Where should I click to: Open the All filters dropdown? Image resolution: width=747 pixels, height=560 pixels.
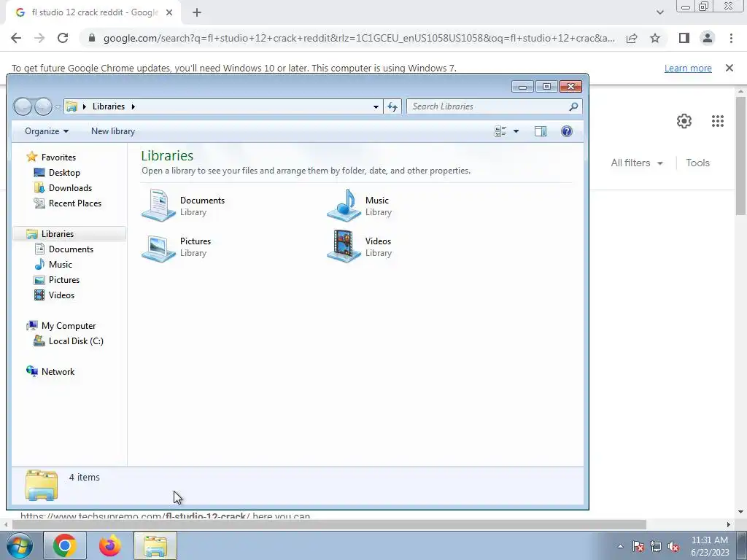pos(637,163)
